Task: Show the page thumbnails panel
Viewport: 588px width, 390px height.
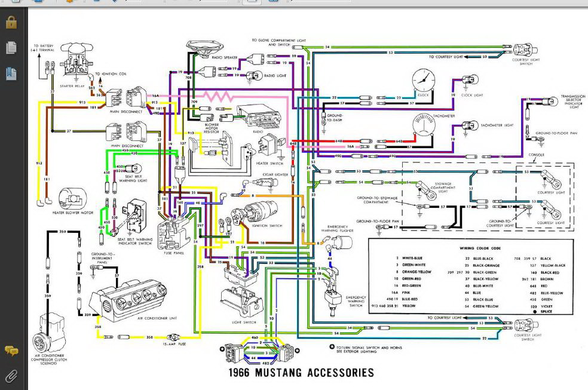Action: coord(11,48)
